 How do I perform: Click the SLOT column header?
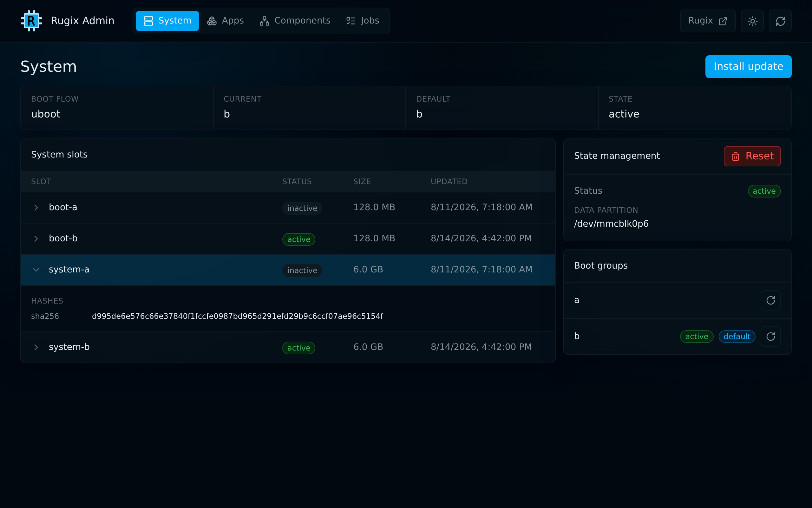click(x=41, y=182)
